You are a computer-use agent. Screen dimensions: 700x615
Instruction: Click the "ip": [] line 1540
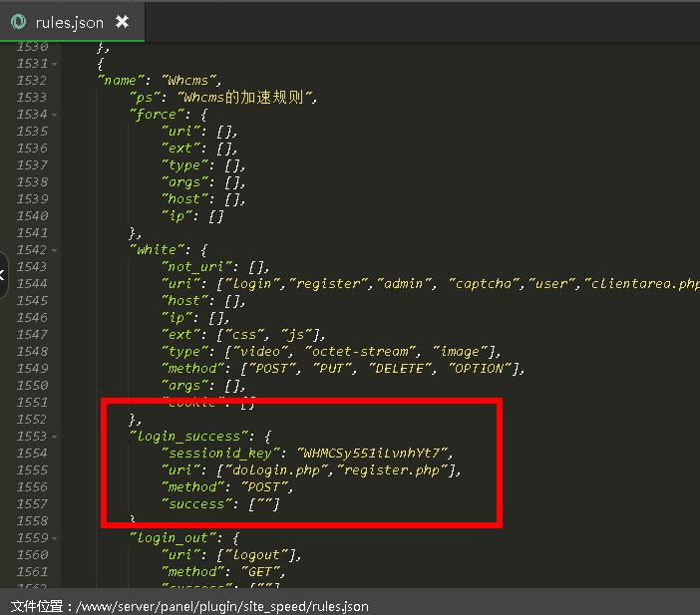[x=192, y=216]
